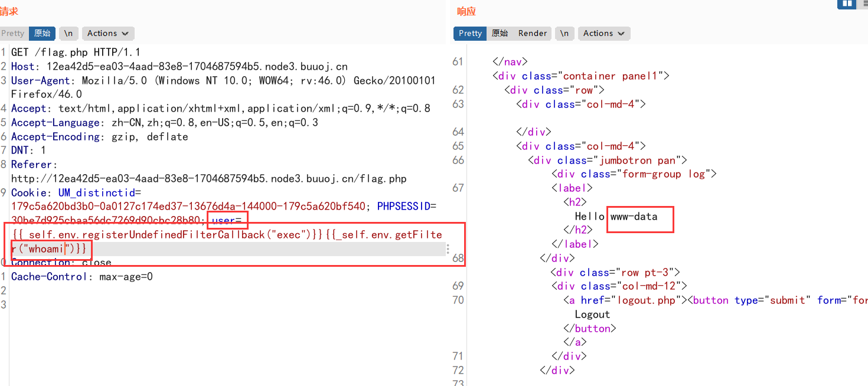
Task: Click the 'Referer:' header name
Action: (34, 165)
